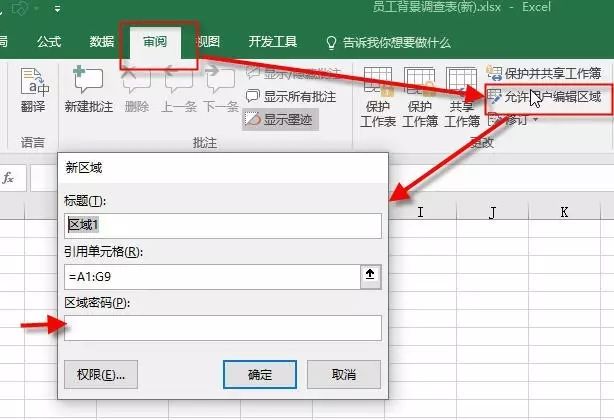The image size is (614, 420).
Task: Switch to the Data tab
Action: pyautogui.click(x=101, y=41)
